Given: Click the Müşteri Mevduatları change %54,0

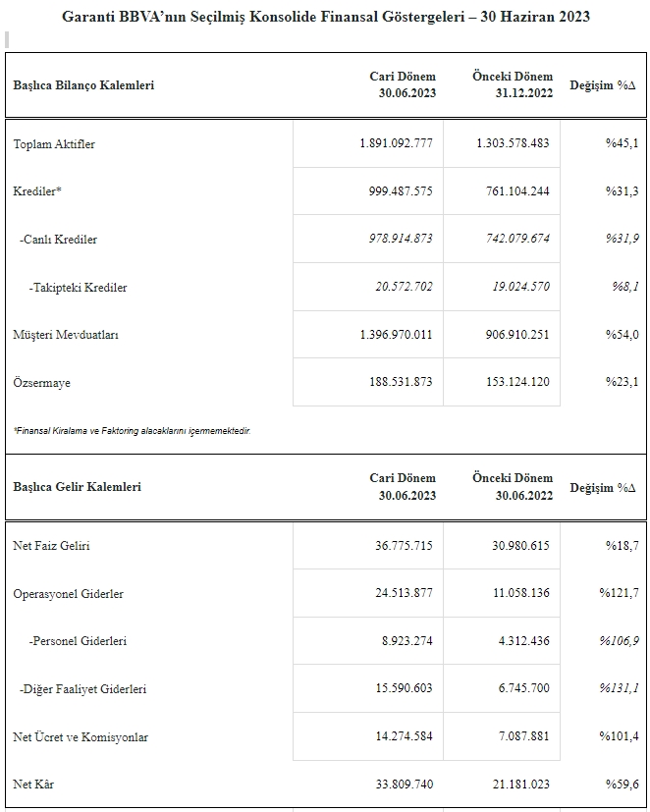Looking at the screenshot, I should click(x=623, y=335).
